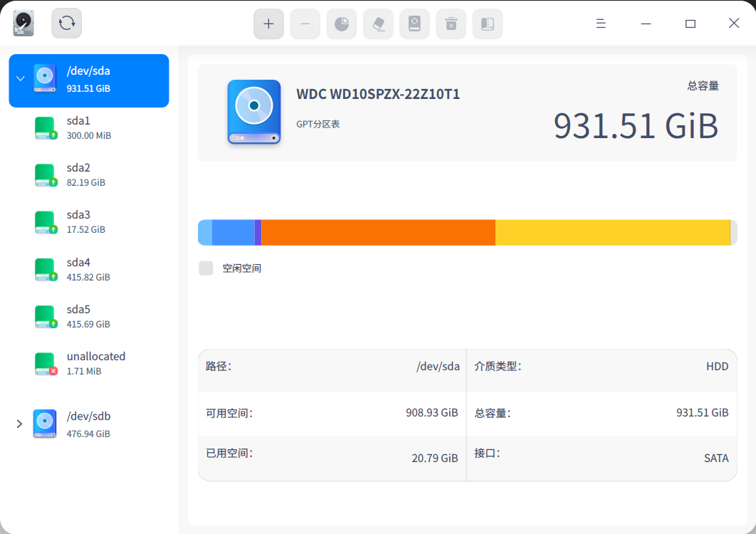Expand the /dev/sdb disk entry

[x=19, y=424]
